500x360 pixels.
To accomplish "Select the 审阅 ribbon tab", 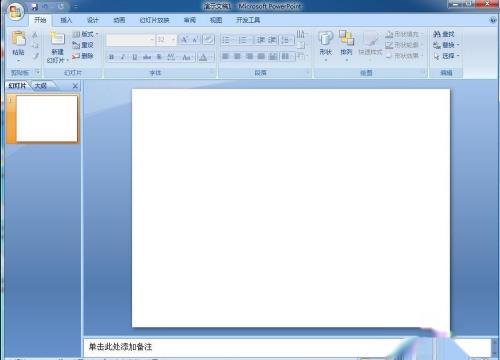I will [190, 20].
